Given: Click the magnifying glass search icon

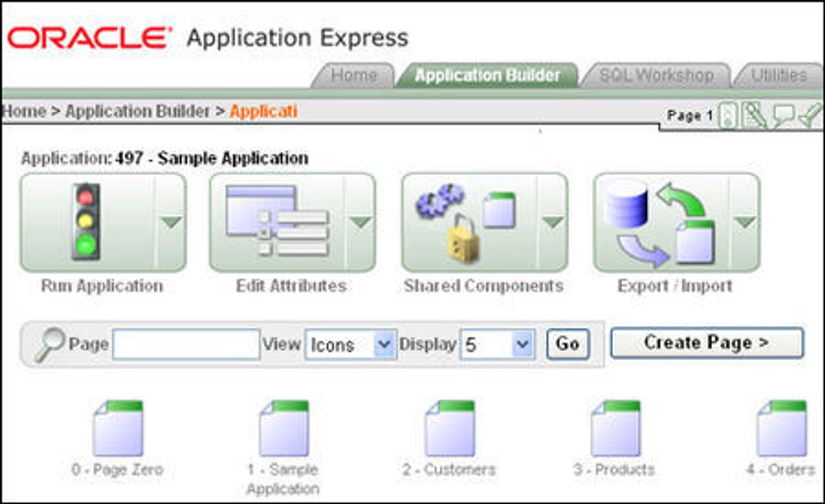Looking at the screenshot, I should coord(49,345).
